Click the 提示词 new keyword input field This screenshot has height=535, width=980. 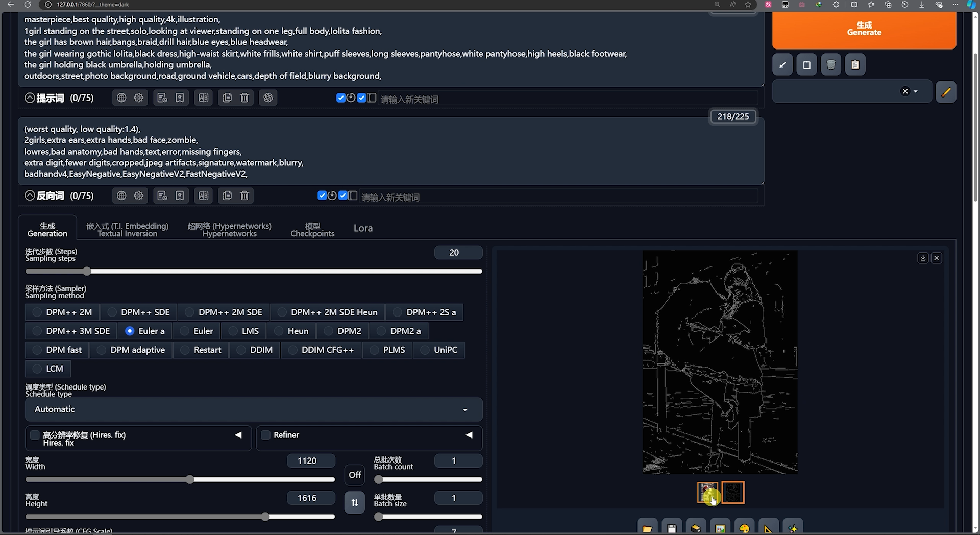point(568,99)
